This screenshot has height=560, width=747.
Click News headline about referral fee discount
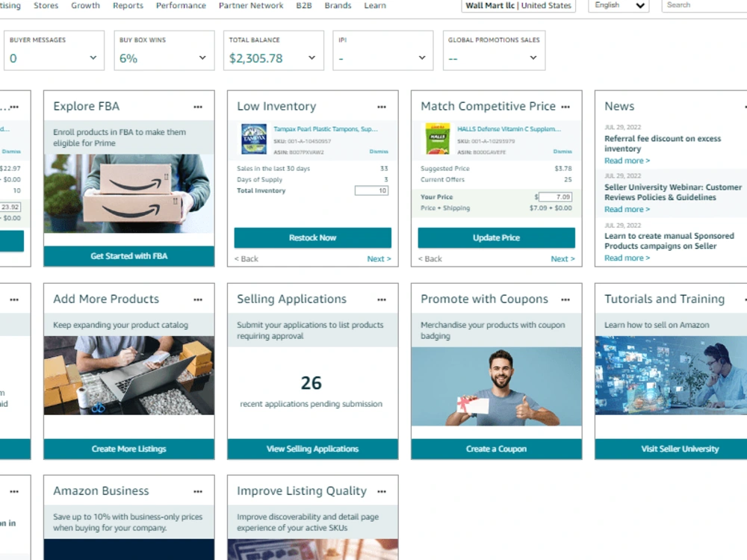pyautogui.click(x=663, y=143)
